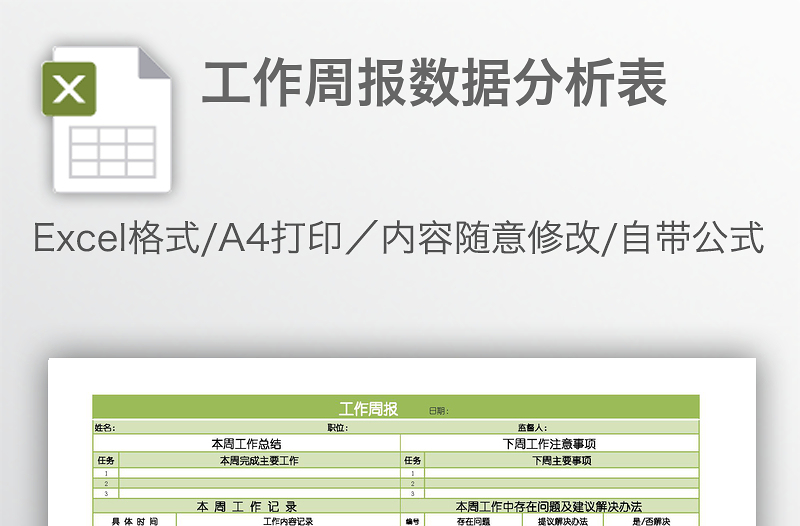The image size is (800, 526).
Task: Click the 工作内容记录 column header
Action: 288,520
